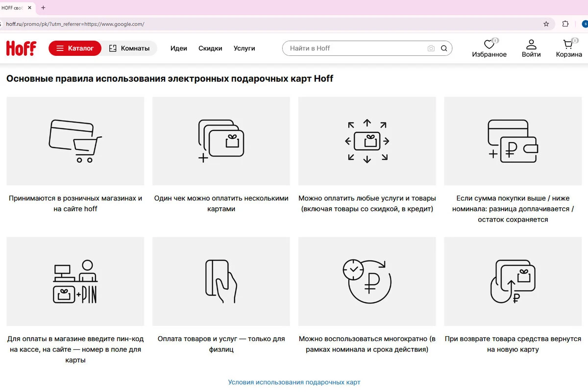Go to the Идеи page
The width and height of the screenshot is (588, 392).
click(x=179, y=48)
